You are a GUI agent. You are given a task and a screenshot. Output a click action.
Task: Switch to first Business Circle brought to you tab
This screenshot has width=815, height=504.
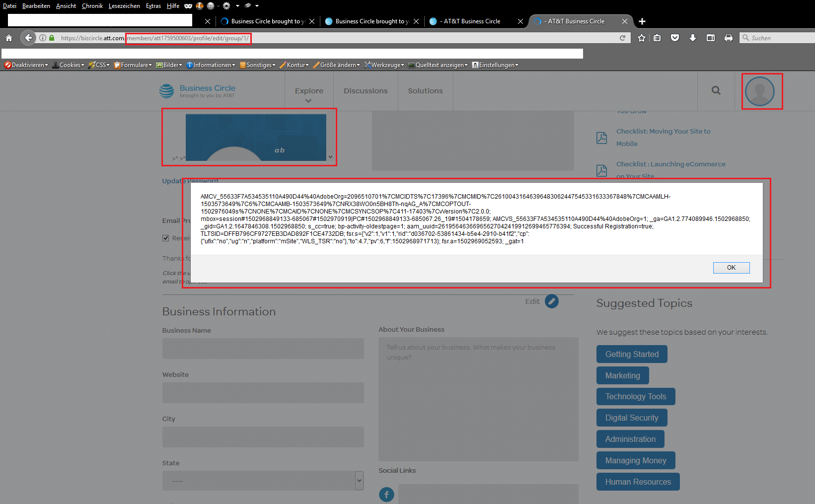point(267,21)
